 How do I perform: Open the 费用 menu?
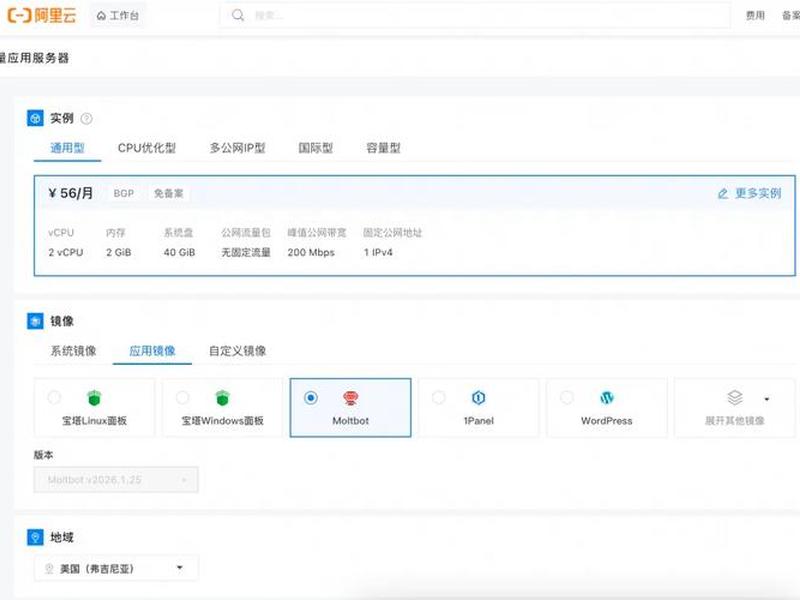[755, 15]
